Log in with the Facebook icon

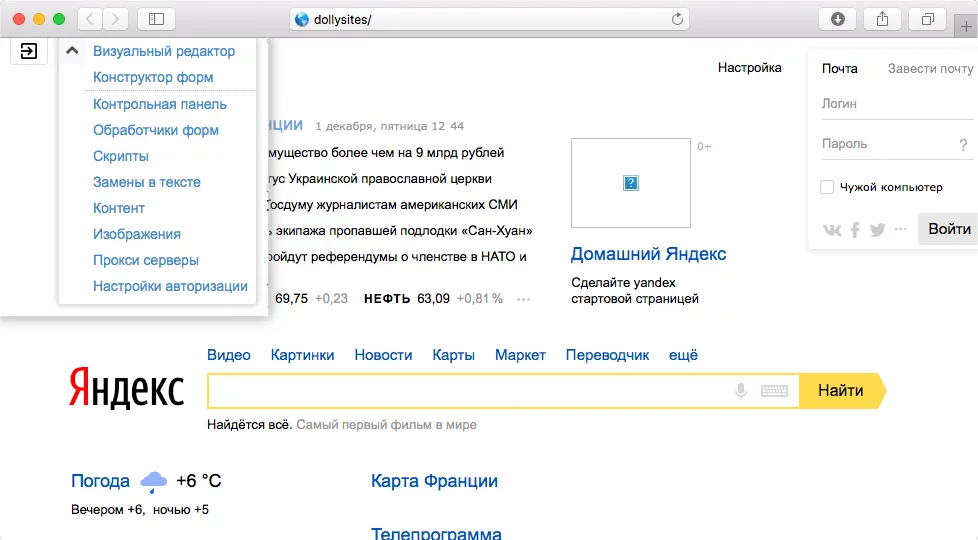(855, 230)
